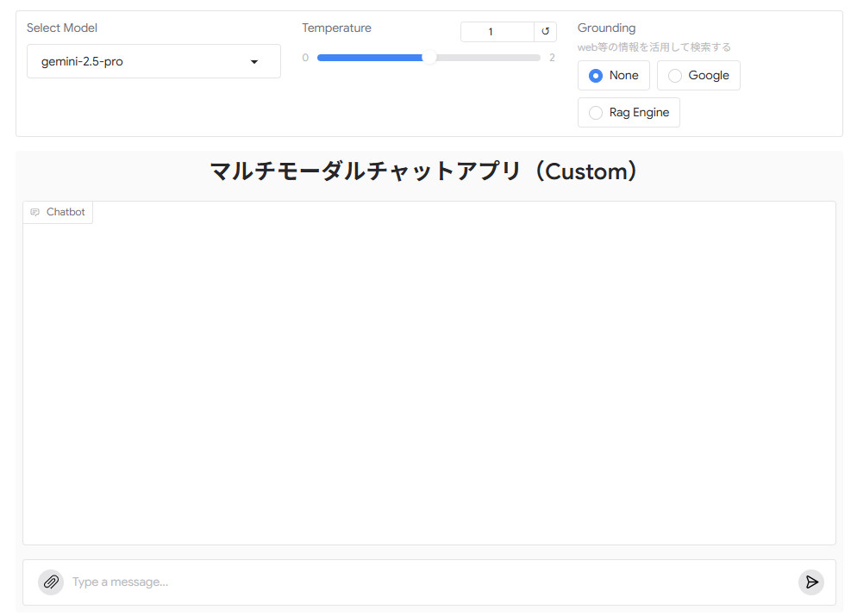Click the None grounding button

pos(613,75)
